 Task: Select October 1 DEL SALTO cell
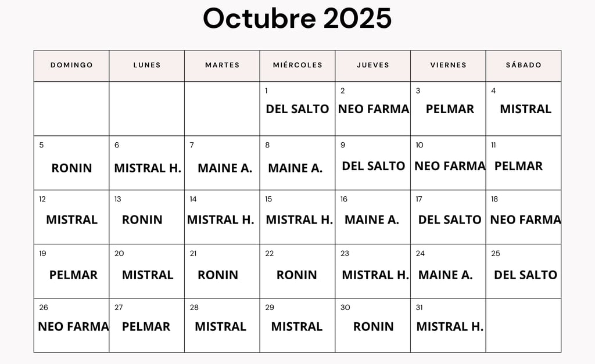tap(297, 109)
